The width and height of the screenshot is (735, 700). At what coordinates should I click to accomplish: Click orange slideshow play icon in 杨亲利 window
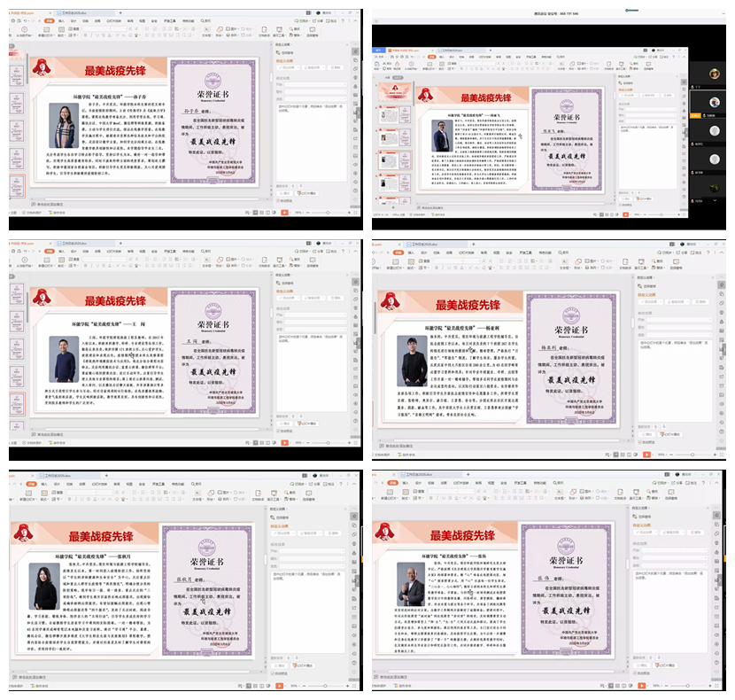click(646, 455)
